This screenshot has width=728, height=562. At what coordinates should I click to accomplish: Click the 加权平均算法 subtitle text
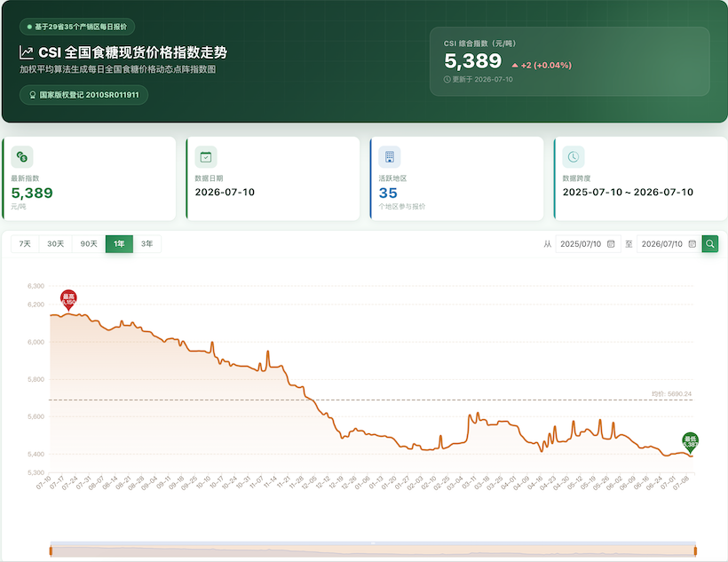click(x=117, y=69)
